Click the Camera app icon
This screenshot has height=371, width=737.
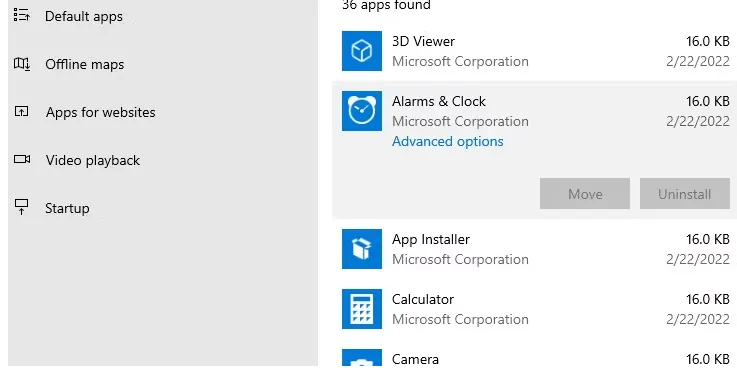[x=362, y=357]
